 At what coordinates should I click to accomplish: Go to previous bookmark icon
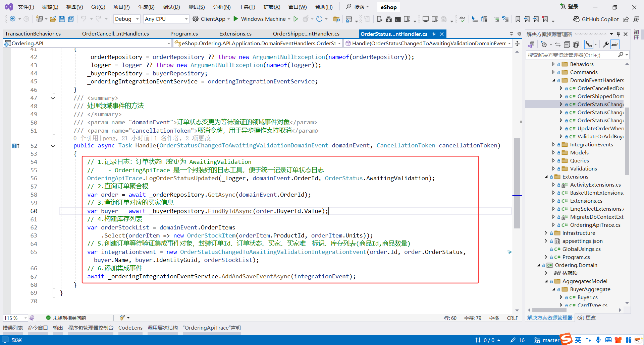coord(527,19)
